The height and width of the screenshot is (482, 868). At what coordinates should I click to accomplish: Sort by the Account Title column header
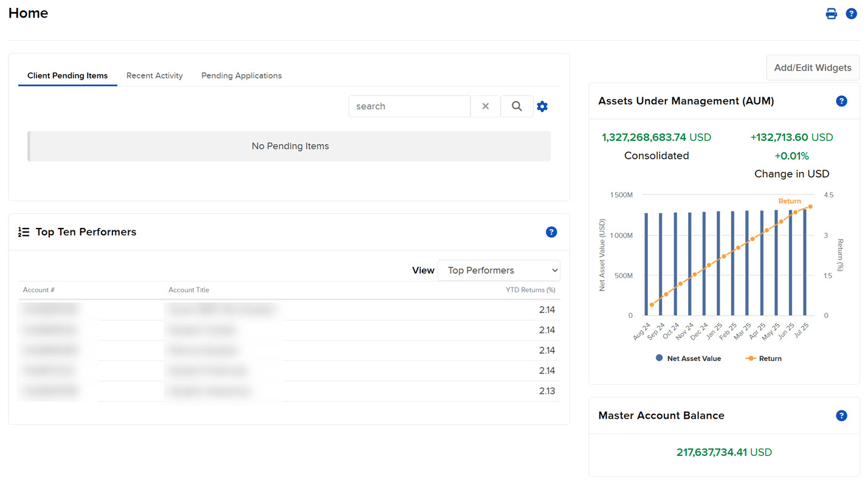pyautogui.click(x=189, y=290)
